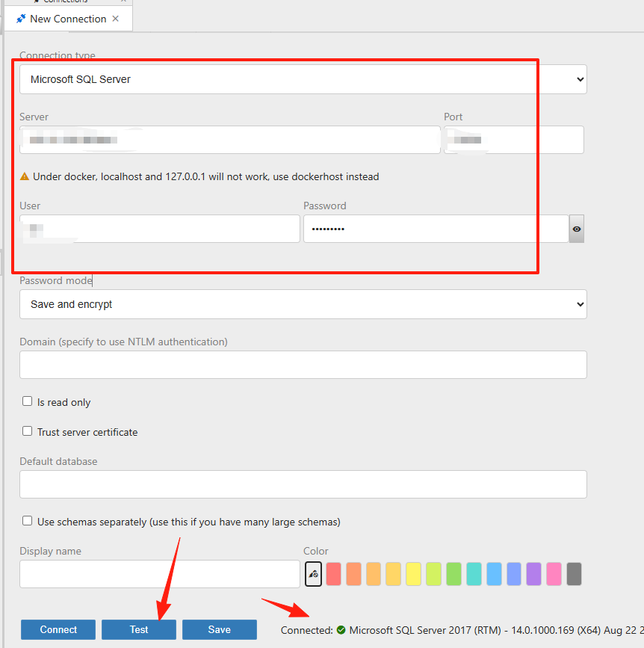
Task: Click the Test button
Action: coord(139,629)
